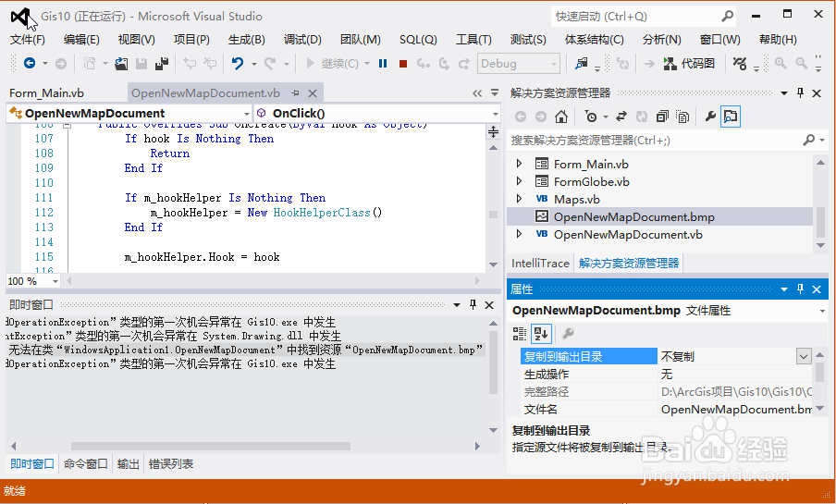Click the immediate window horizontal scrollbar thumb
The width and height of the screenshot is (836, 504).
pyautogui.click(x=211, y=446)
